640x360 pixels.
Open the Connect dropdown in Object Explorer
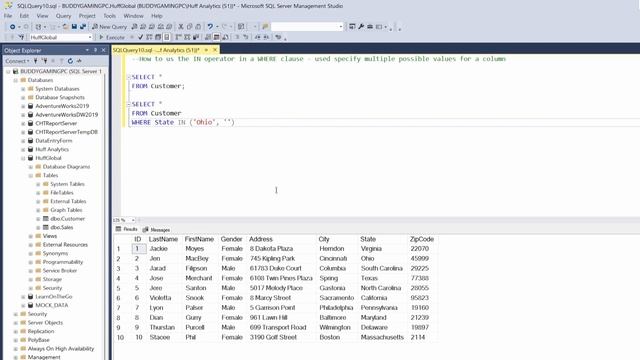17,61
